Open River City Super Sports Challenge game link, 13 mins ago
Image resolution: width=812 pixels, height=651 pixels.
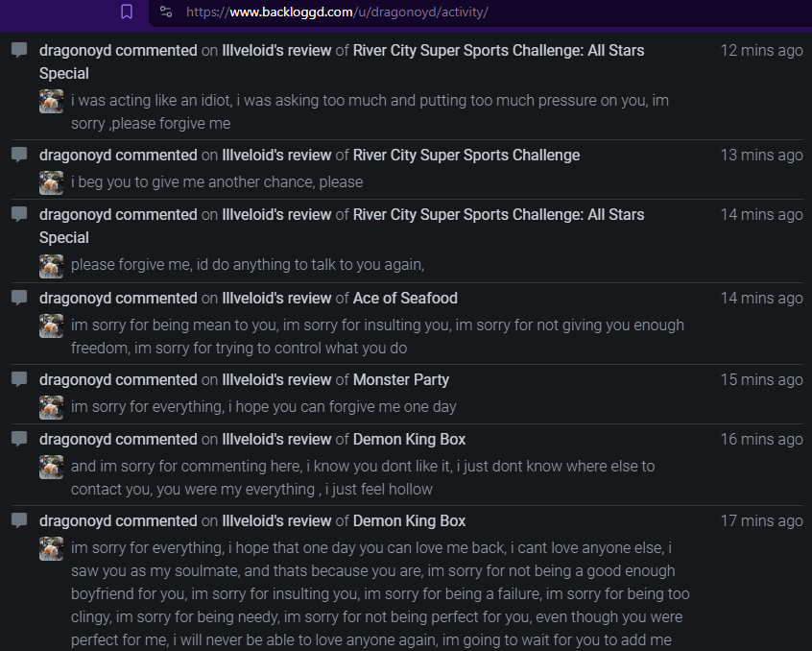(x=466, y=155)
